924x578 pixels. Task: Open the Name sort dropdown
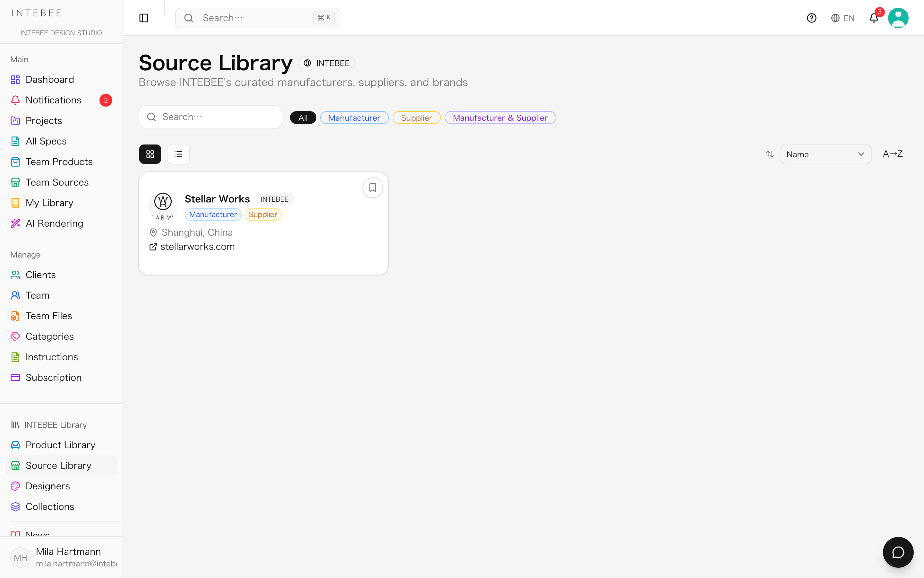pos(825,154)
